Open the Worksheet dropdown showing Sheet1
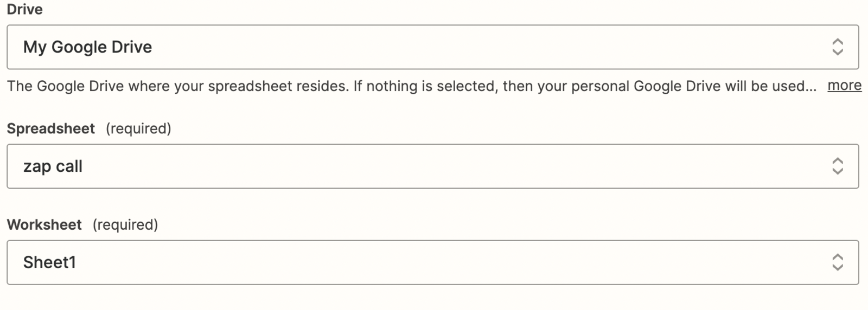The height and width of the screenshot is (310, 868). [432, 262]
